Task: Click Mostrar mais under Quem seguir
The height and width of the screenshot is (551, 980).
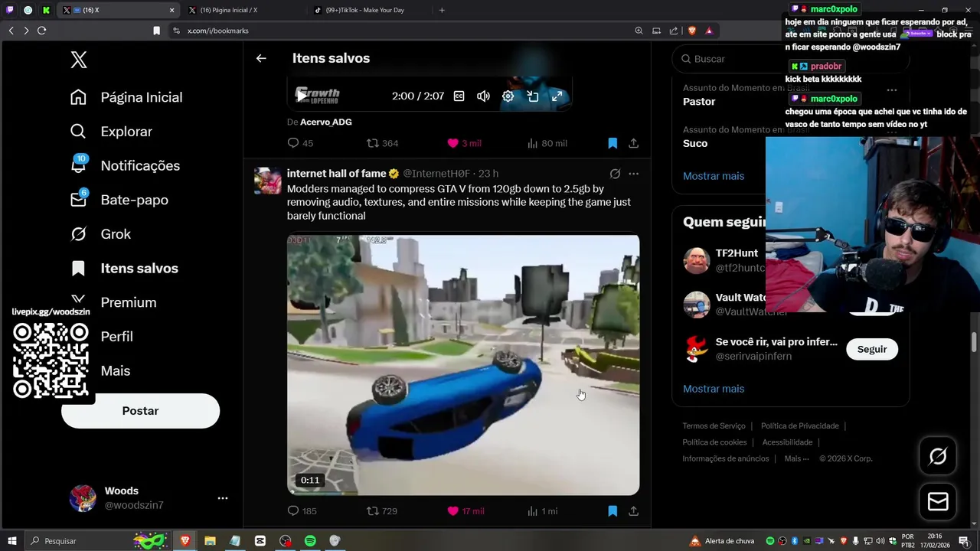Action: coord(714,389)
